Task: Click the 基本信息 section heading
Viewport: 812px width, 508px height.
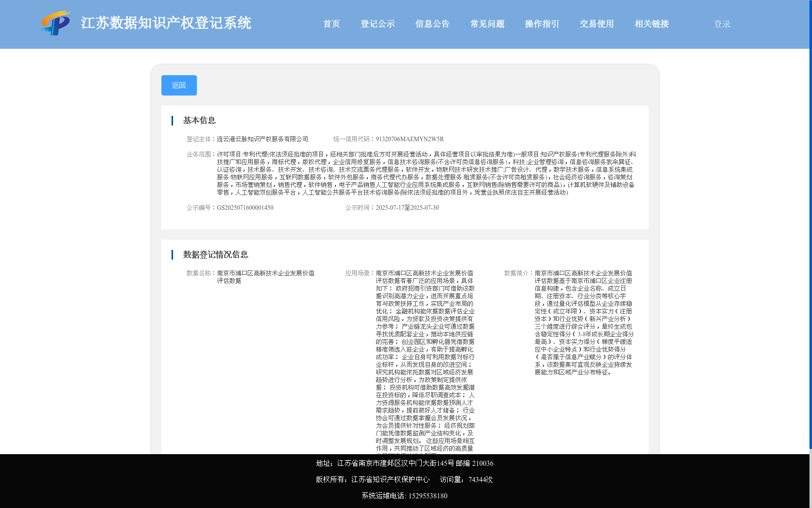Action: pos(199,120)
